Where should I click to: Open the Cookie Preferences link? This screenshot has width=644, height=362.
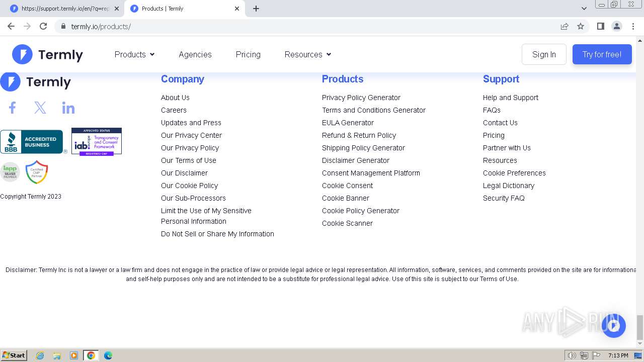(514, 173)
